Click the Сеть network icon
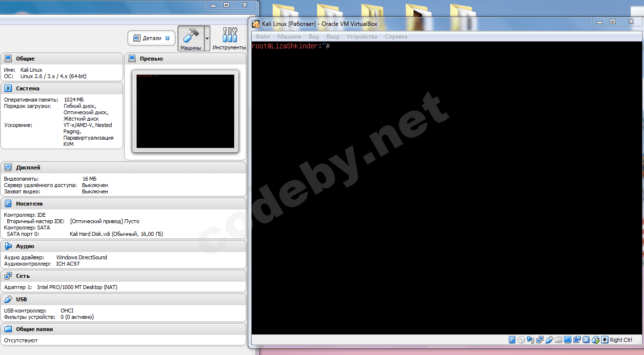This screenshot has height=355, width=644. pos(8,276)
